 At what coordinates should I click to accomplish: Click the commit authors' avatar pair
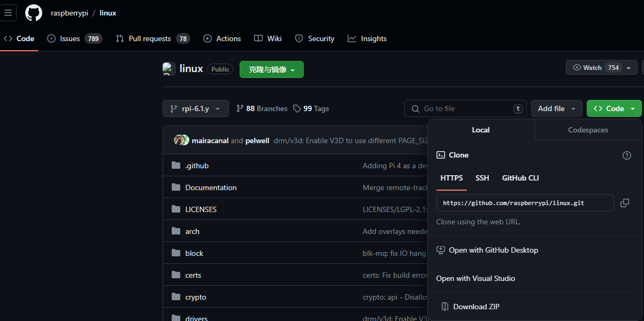181,140
